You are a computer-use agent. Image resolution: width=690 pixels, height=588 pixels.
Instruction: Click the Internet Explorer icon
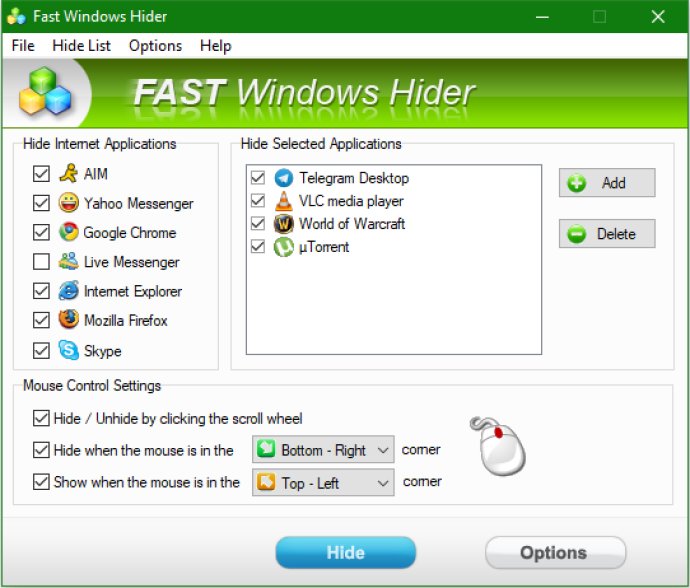69,290
